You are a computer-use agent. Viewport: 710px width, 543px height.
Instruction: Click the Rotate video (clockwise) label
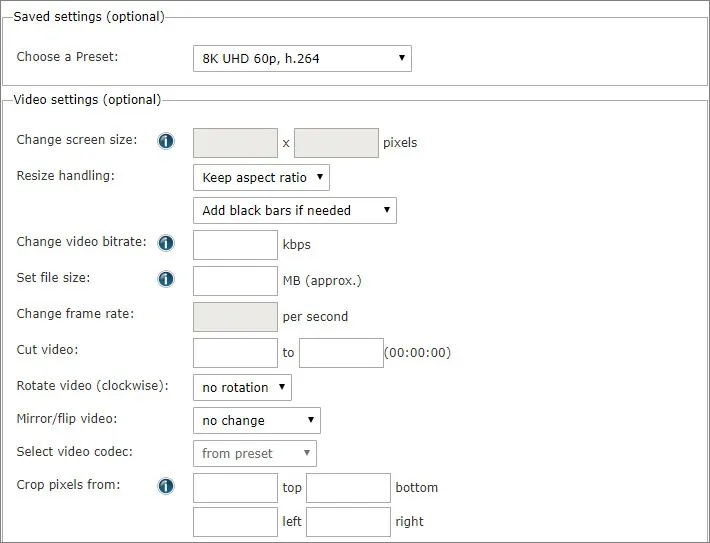pyautogui.click(x=92, y=385)
